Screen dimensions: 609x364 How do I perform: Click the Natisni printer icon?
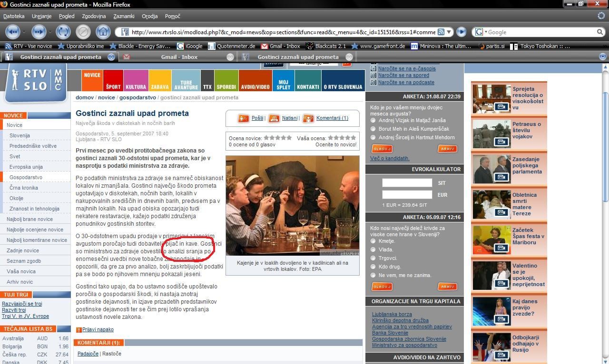coord(274,118)
